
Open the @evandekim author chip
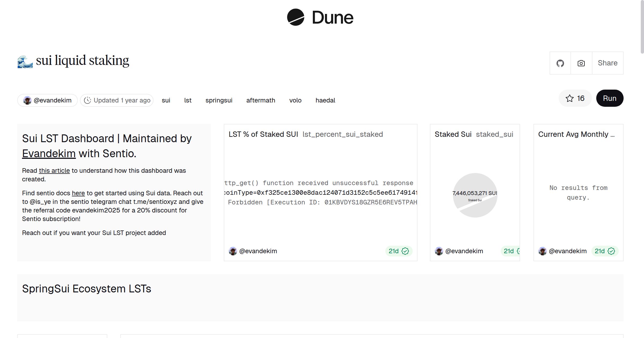pyautogui.click(x=48, y=100)
